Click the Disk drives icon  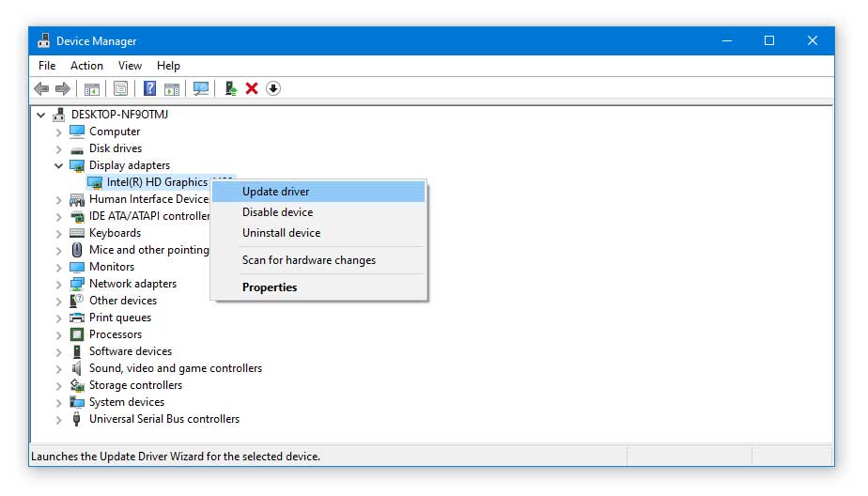pos(77,149)
